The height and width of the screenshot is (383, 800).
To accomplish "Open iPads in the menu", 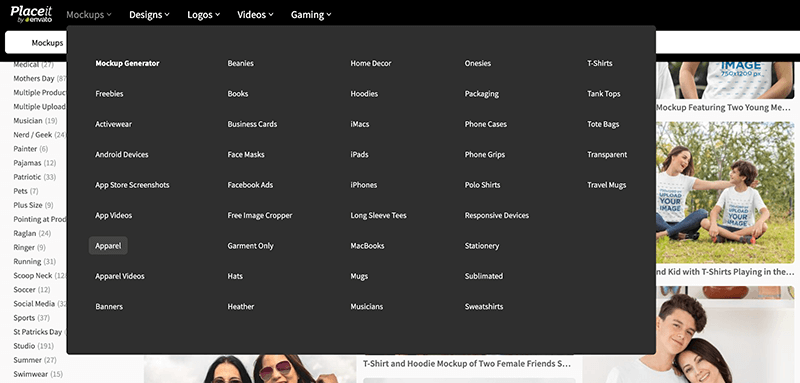I will click(359, 155).
